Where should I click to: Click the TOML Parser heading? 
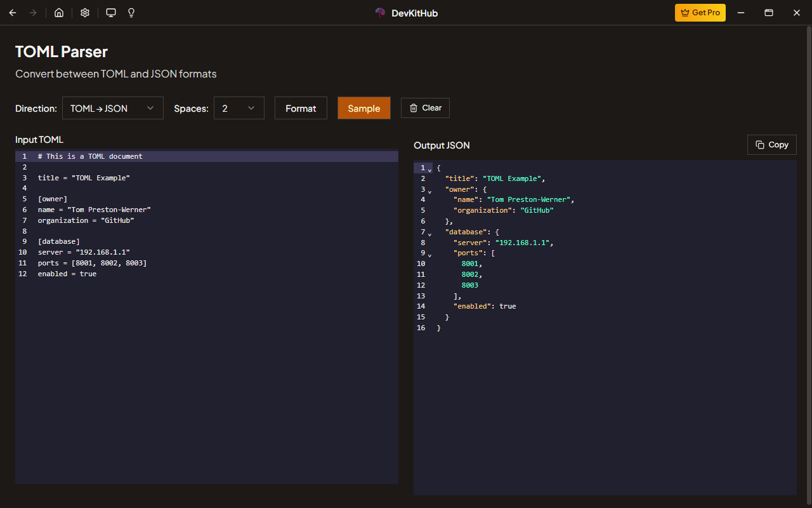[62, 51]
